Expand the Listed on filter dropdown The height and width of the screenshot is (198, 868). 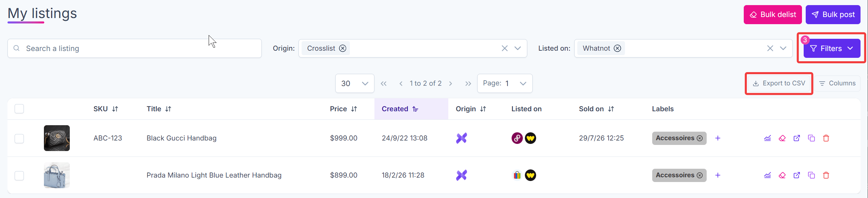pos(783,48)
